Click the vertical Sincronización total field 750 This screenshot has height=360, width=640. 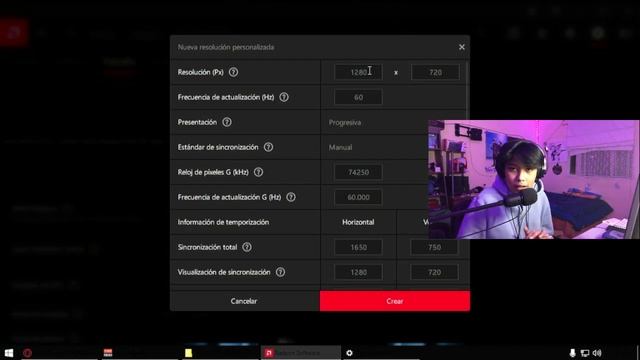click(x=434, y=247)
